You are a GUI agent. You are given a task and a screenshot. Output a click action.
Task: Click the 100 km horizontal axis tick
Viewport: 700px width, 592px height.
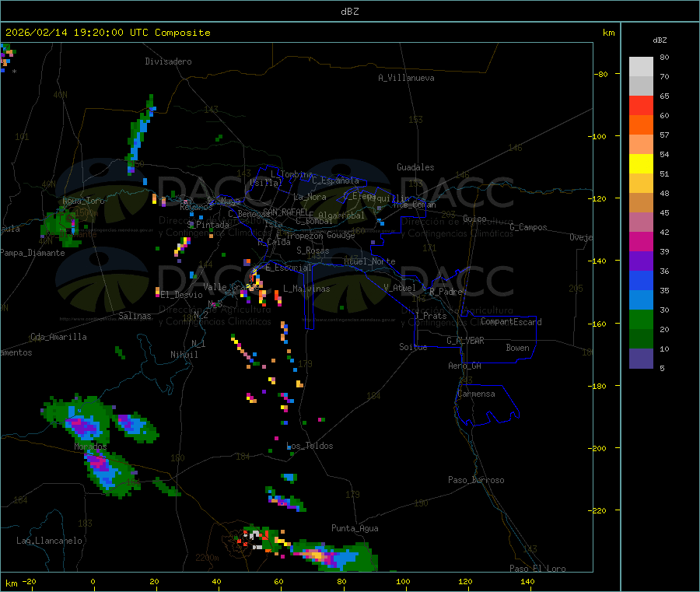tap(403, 581)
